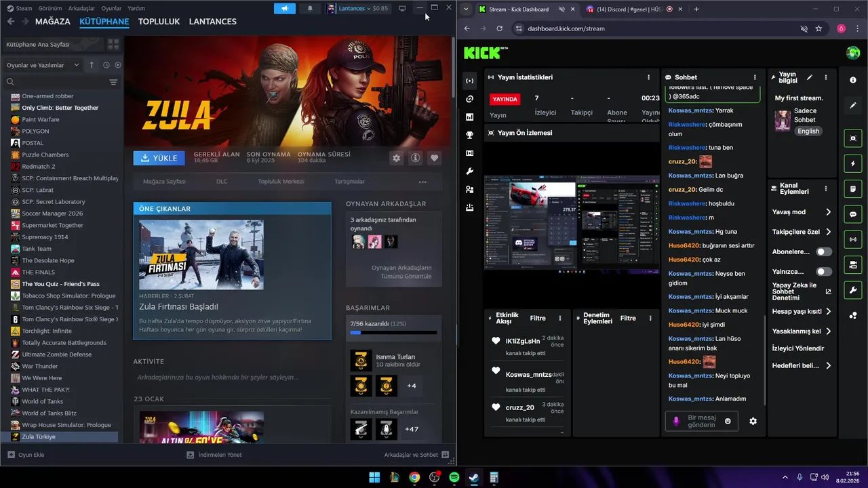Open Kanal Eylemleri three-dot menu

pyautogui.click(x=825, y=188)
